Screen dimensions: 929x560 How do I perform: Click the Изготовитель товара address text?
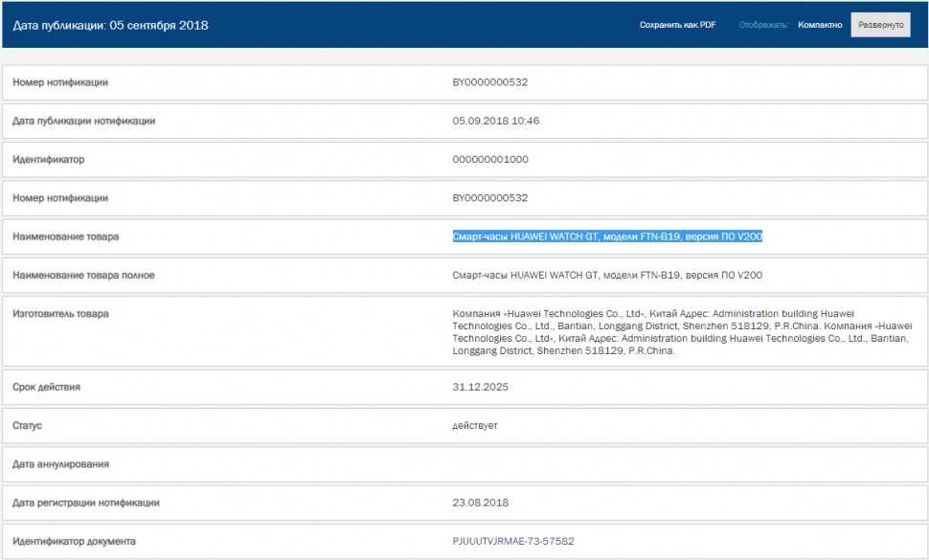[x=682, y=332]
